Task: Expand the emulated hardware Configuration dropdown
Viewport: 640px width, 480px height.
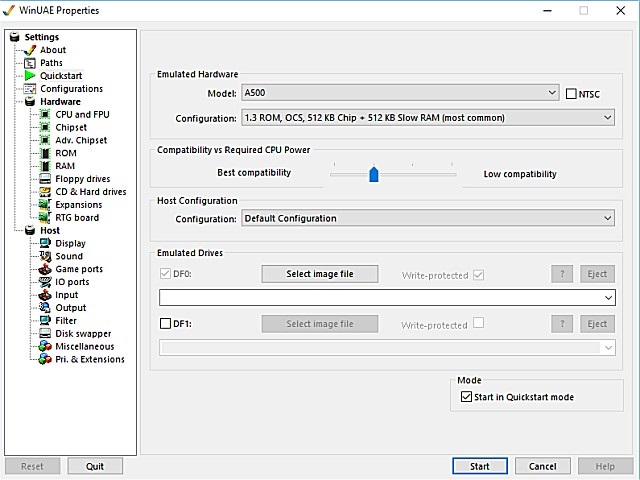Action: (x=428, y=118)
